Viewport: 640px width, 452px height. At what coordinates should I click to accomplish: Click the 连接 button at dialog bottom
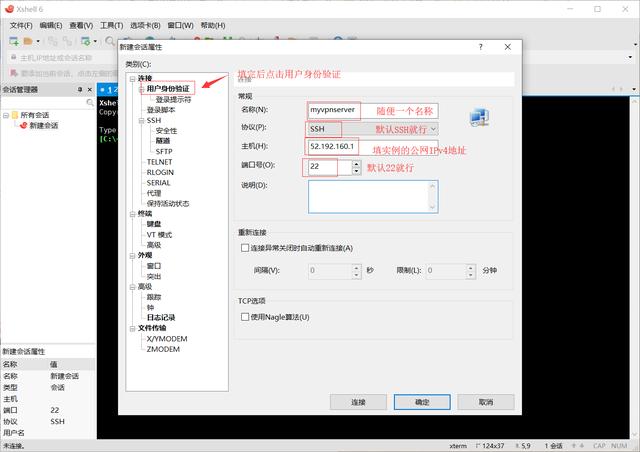tap(358, 402)
